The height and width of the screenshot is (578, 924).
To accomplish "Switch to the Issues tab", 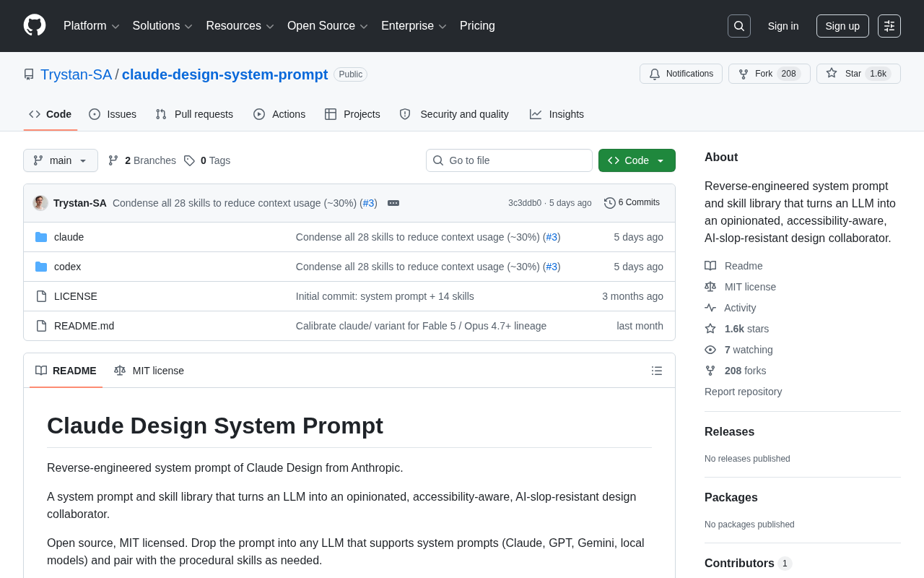I will tap(113, 114).
